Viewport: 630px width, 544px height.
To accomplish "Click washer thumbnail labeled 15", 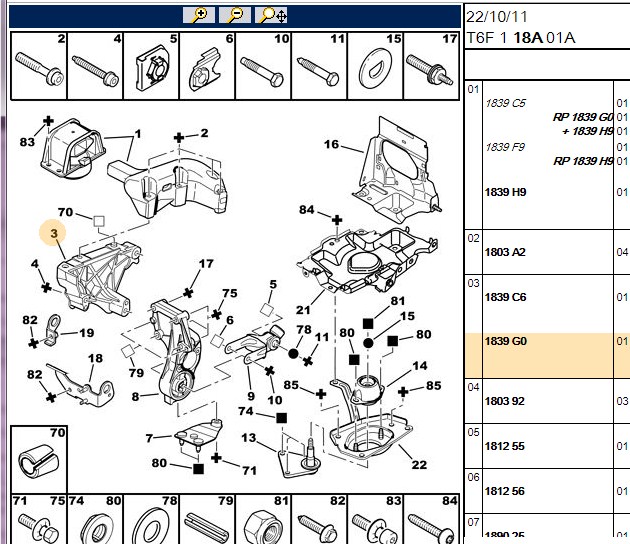I will coord(375,66).
